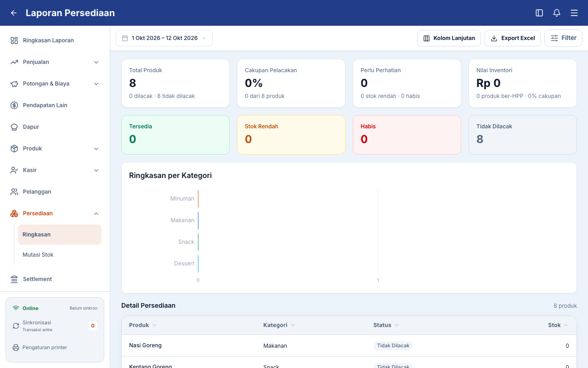Click the Sinkronisasi refresh icon
Viewport: 588px width, 368px height.
(x=16, y=326)
